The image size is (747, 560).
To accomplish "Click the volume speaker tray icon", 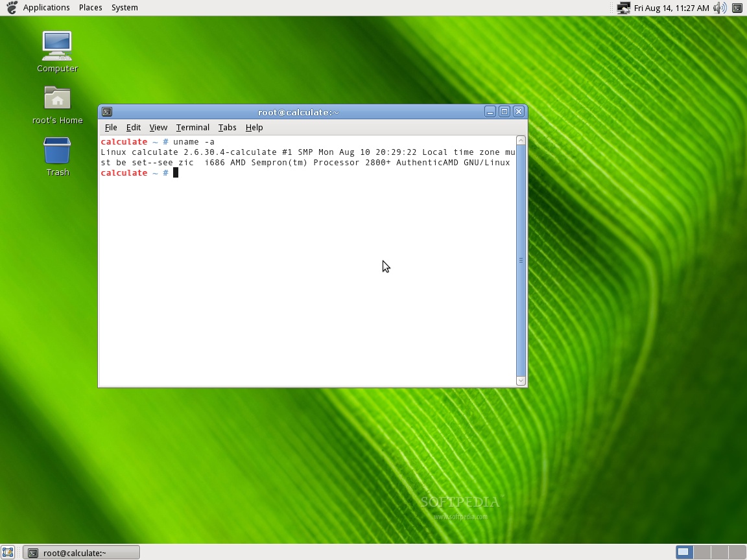I will click(720, 7).
